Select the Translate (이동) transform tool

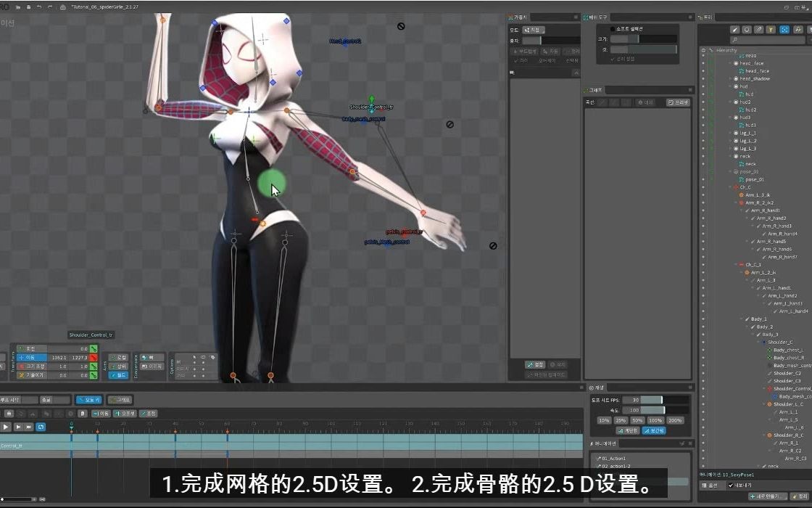[31, 358]
